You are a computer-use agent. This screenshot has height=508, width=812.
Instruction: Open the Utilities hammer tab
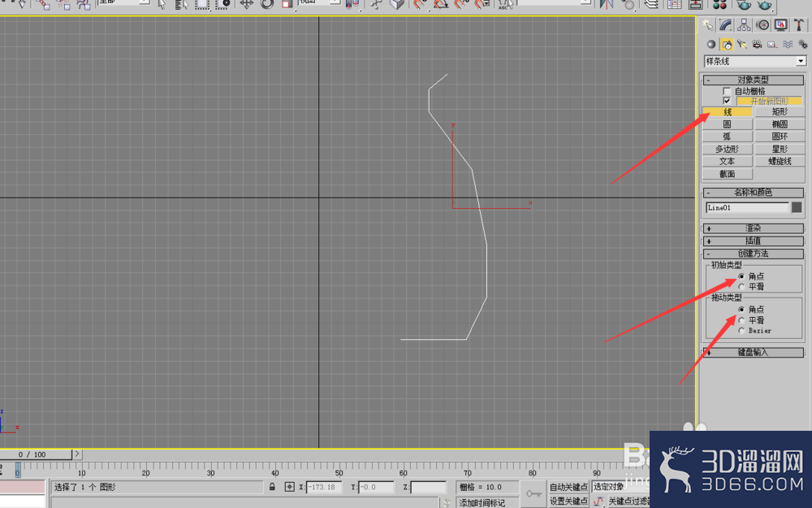[798, 25]
